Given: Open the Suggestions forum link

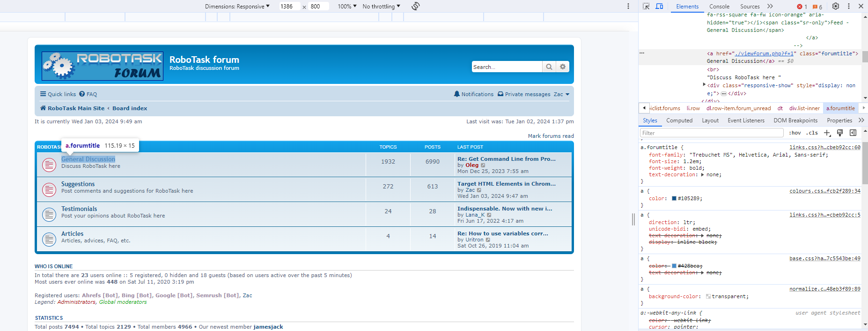Looking at the screenshot, I should [x=78, y=184].
